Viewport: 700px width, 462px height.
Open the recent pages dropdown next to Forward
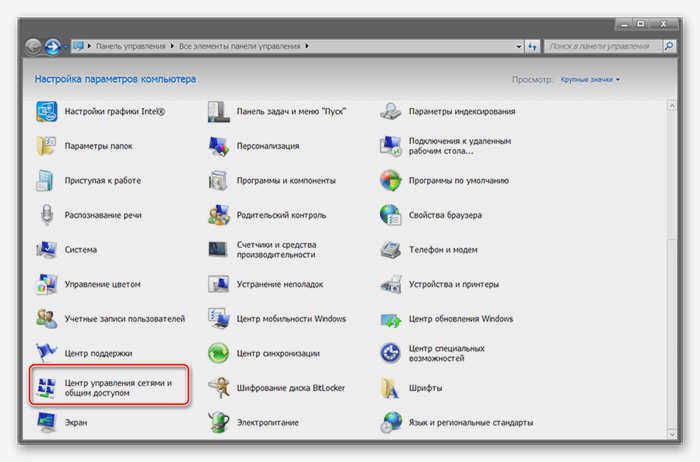click(65, 47)
